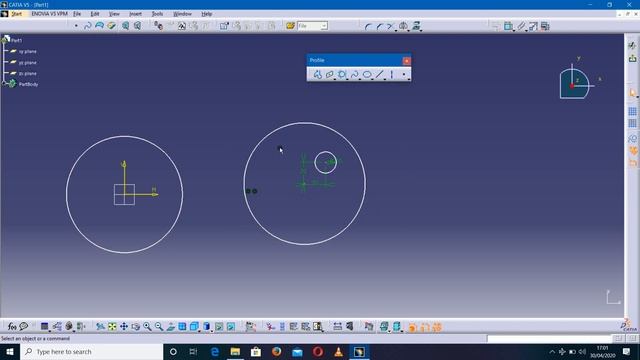The width and height of the screenshot is (640, 360).
Task: Click the Normal View icon
Action: (x=171, y=327)
